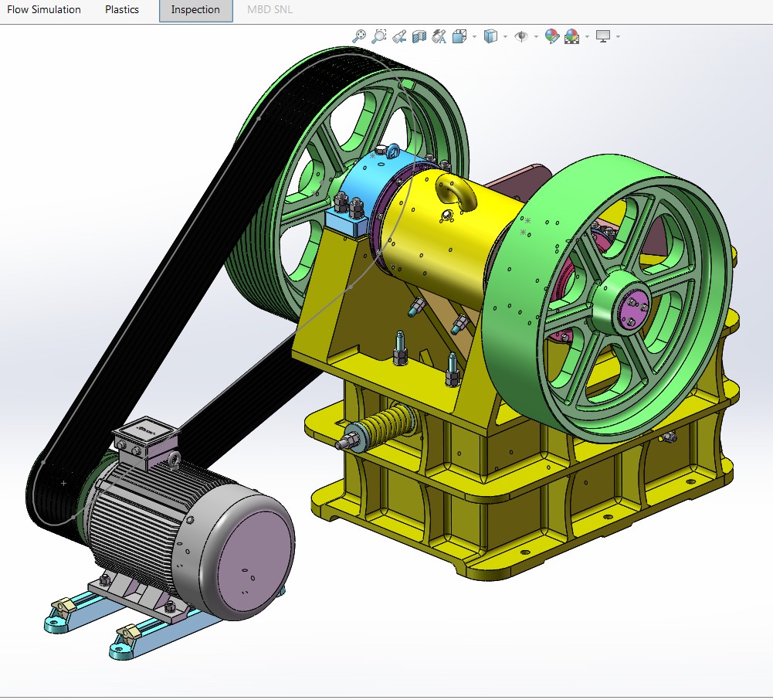Click the View Orientation cube icon
This screenshot has width=773, height=700.
coord(459,36)
